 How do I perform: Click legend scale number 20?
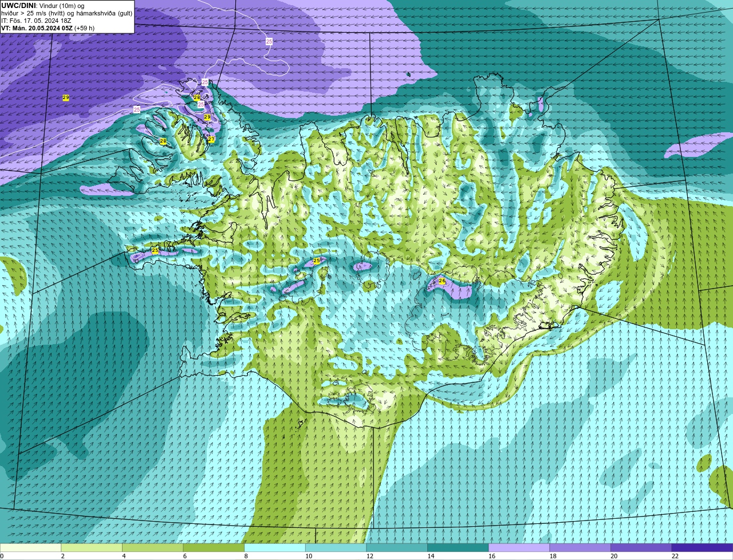[614, 556]
